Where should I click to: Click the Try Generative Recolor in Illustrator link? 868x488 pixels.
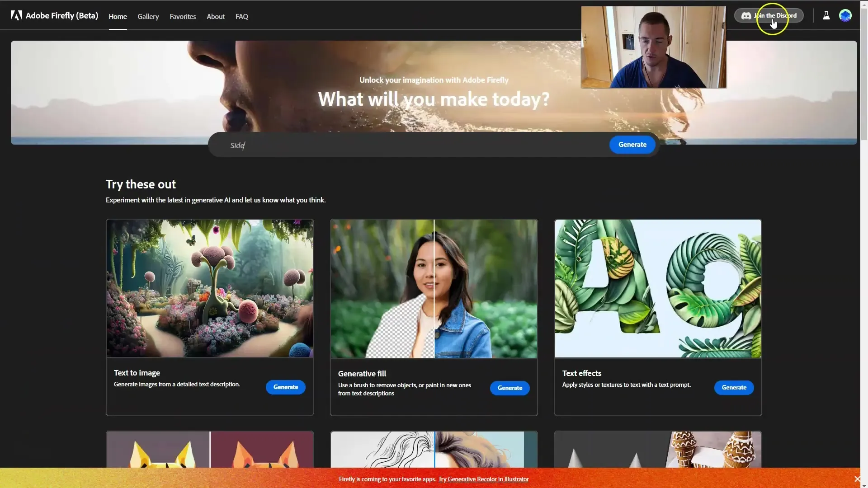[483, 479]
